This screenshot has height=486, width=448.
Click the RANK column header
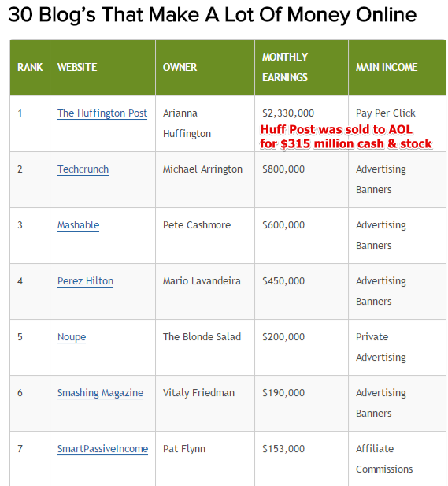coord(30,67)
